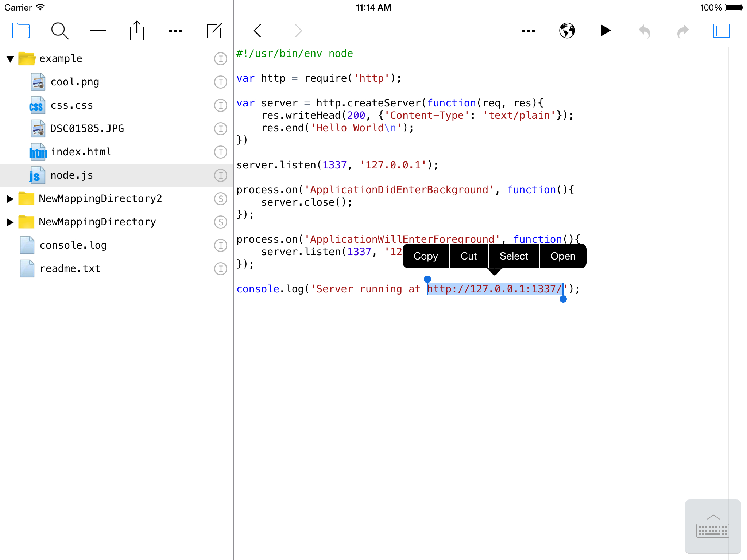Open index.html in file tree
Screen dimensions: 747x560
coord(81,152)
